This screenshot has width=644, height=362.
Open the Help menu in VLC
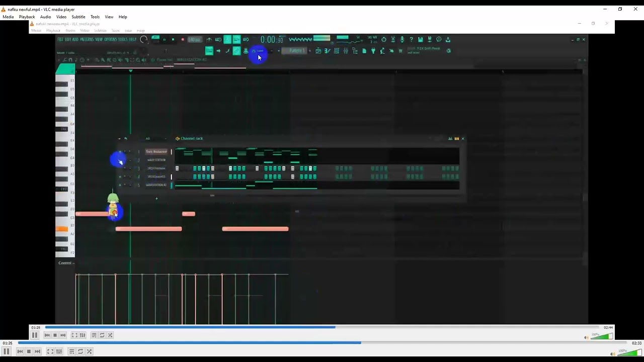tap(123, 17)
